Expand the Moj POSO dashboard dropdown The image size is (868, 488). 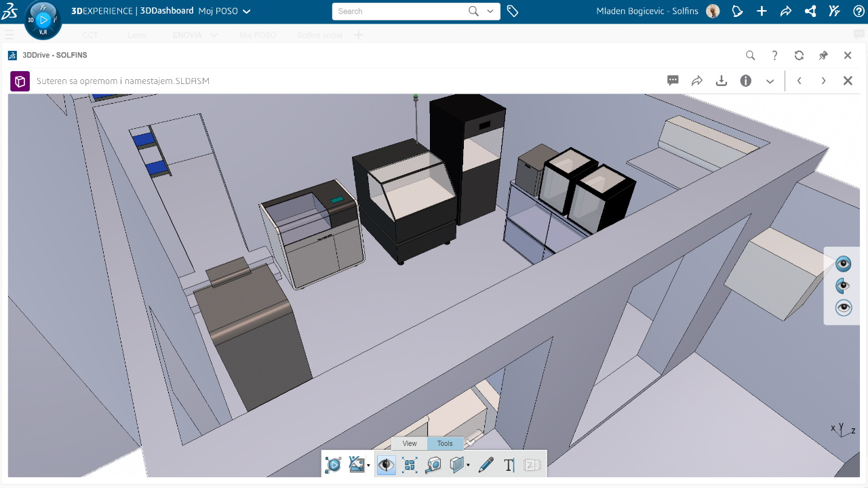(x=246, y=11)
